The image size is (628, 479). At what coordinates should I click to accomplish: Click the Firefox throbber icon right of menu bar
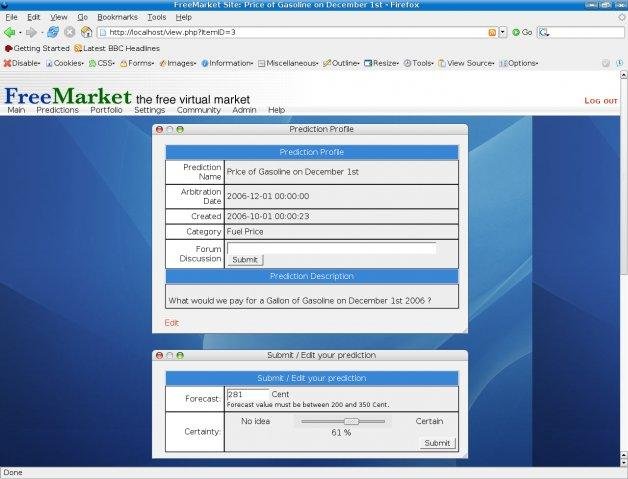click(622, 17)
